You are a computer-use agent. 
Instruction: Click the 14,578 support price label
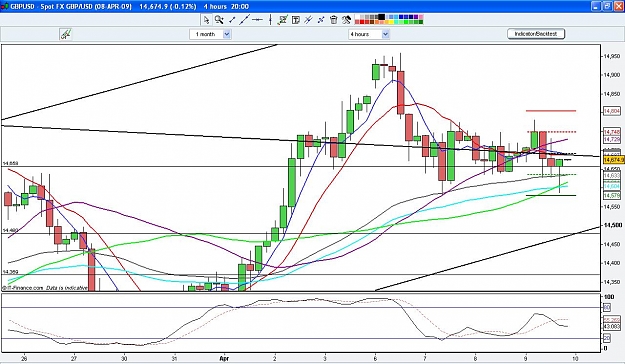click(x=612, y=195)
